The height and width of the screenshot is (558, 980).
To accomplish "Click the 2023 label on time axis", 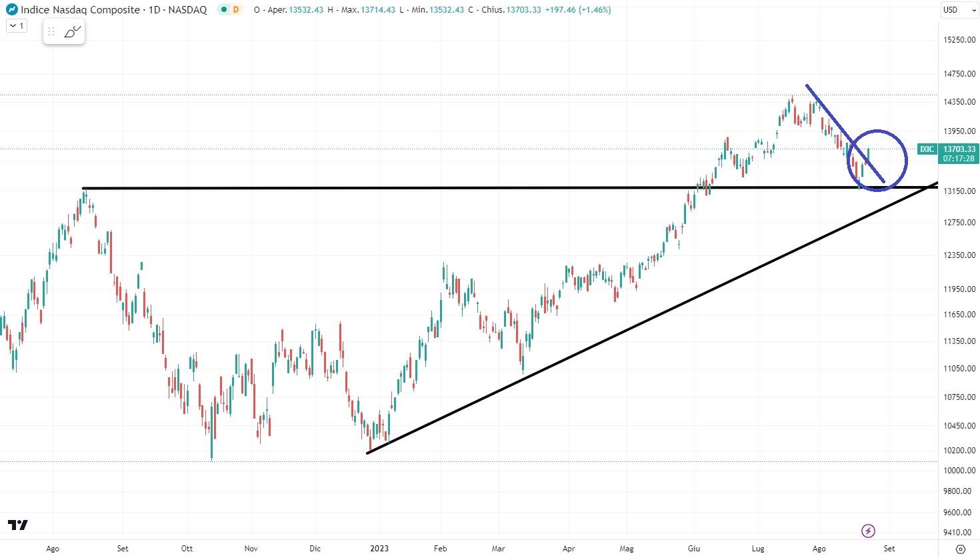I will tap(379, 549).
